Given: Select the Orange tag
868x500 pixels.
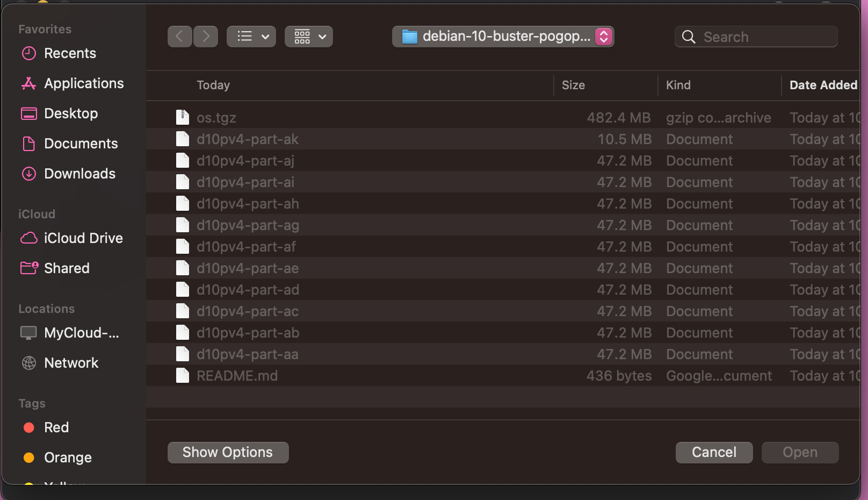Looking at the screenshot, I should click(x=67, y=458).
